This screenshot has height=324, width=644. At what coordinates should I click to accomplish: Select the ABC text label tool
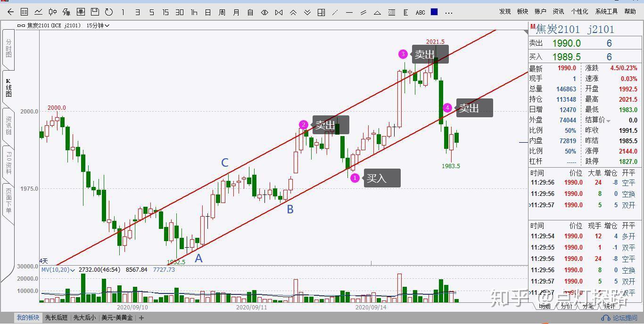[421, 12]
